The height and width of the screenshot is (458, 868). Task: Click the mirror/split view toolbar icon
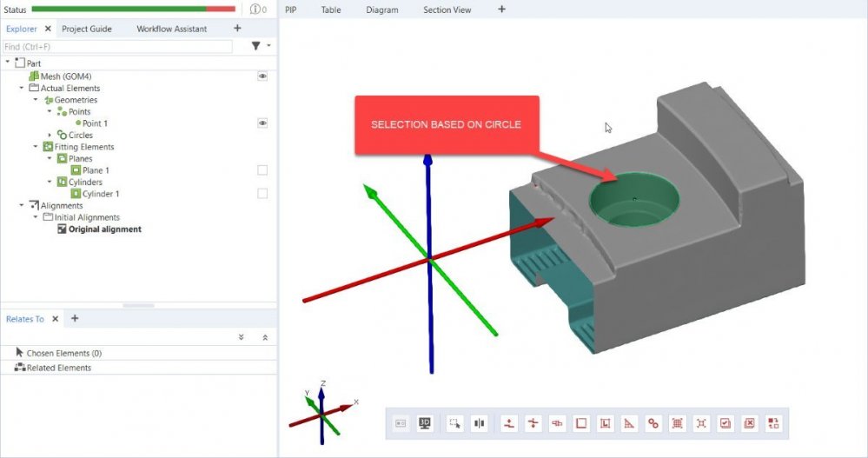click(479, 423)
